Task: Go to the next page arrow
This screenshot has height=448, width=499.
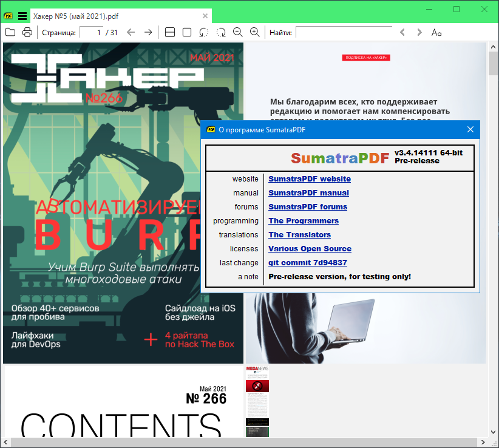Action: 148,32
